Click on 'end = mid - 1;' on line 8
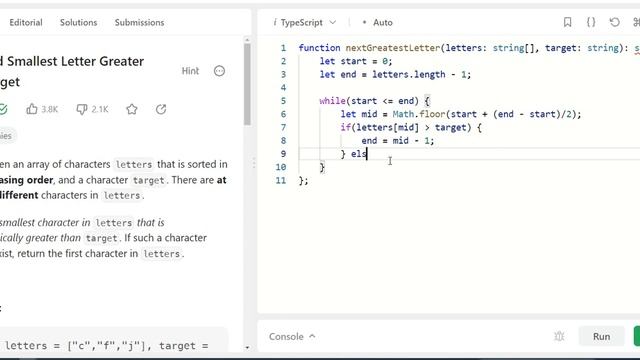640x360 pixels. [x=398, y=141]
